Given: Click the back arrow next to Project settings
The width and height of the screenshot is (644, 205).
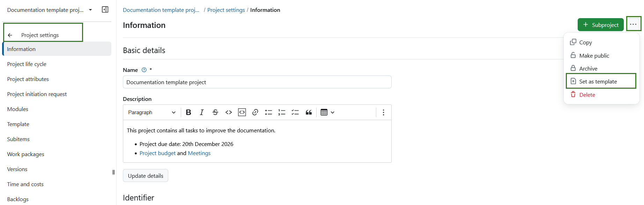Looking at the screenshot, I should click(x=10, y=35).
